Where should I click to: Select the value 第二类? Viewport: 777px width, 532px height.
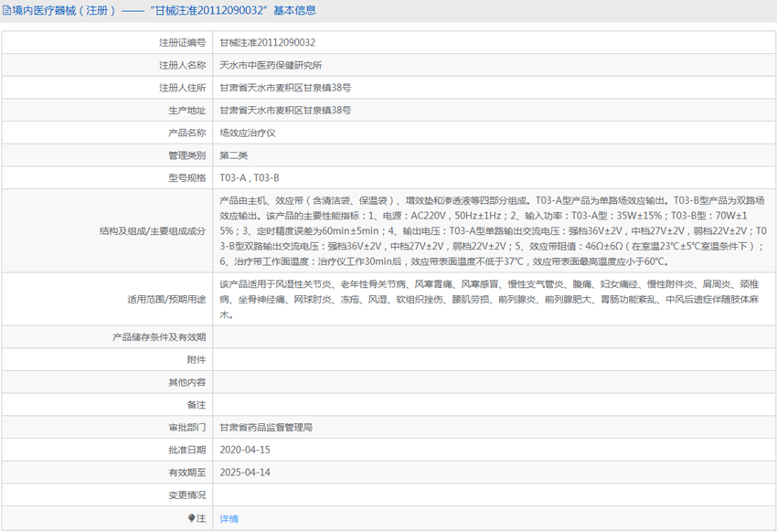[x=233, y=155]
